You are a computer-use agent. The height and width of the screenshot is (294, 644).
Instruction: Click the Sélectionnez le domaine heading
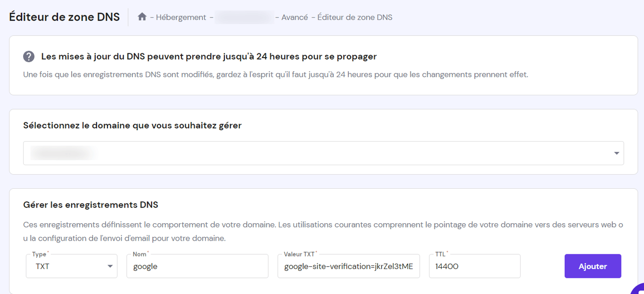132,125
